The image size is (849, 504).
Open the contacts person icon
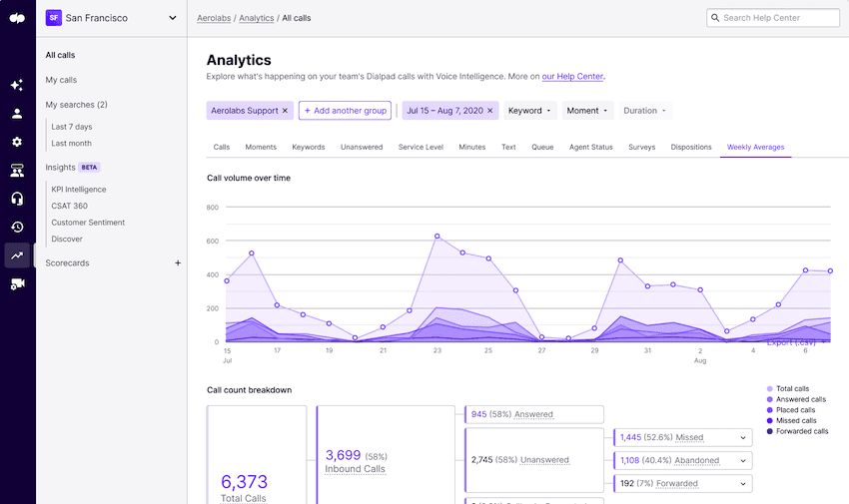[17, 114]
